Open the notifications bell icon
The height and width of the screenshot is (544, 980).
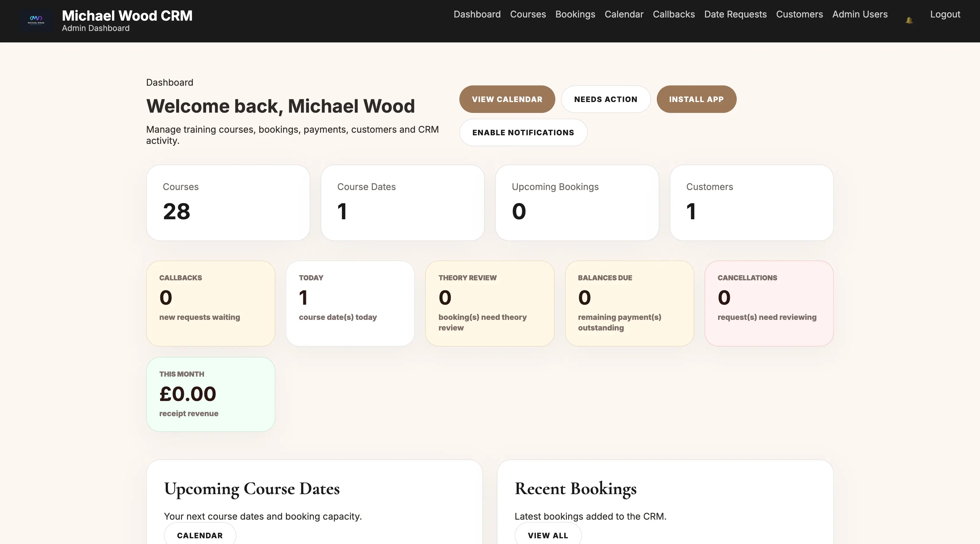(909, 21)
